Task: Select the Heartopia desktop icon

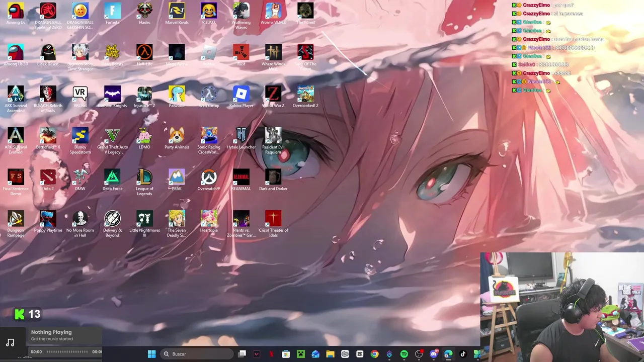Action: (209, 223)
